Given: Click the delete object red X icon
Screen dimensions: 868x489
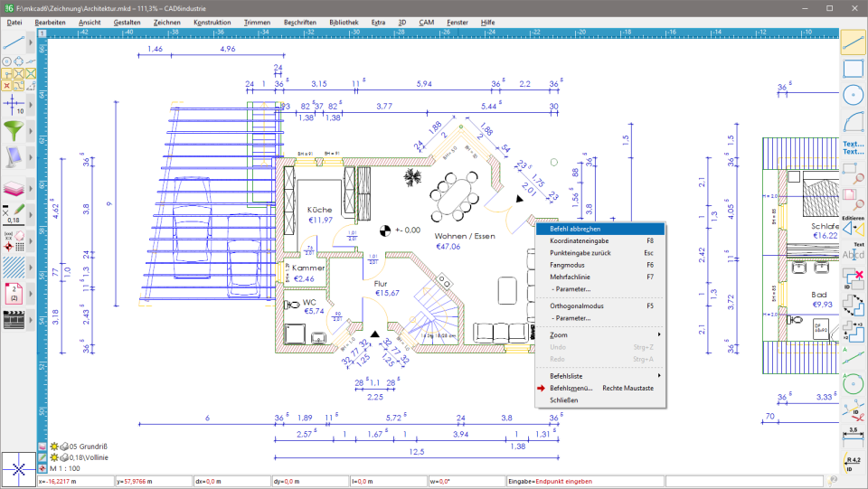Looking at the screenshot, I should coord(853,278).
